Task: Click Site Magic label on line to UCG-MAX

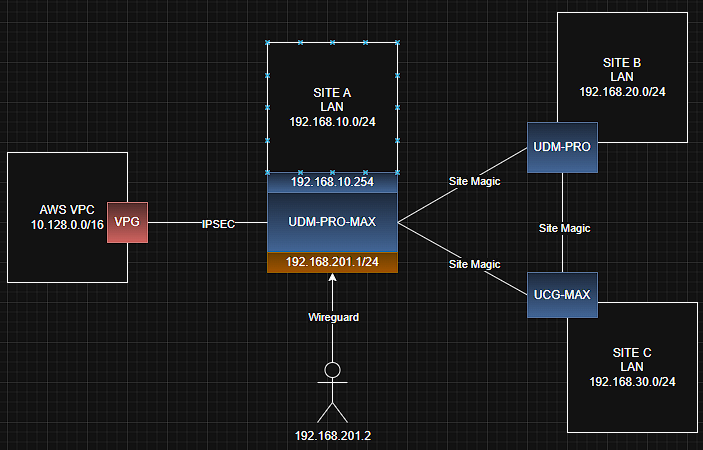Action: click(x=474, y=264)
